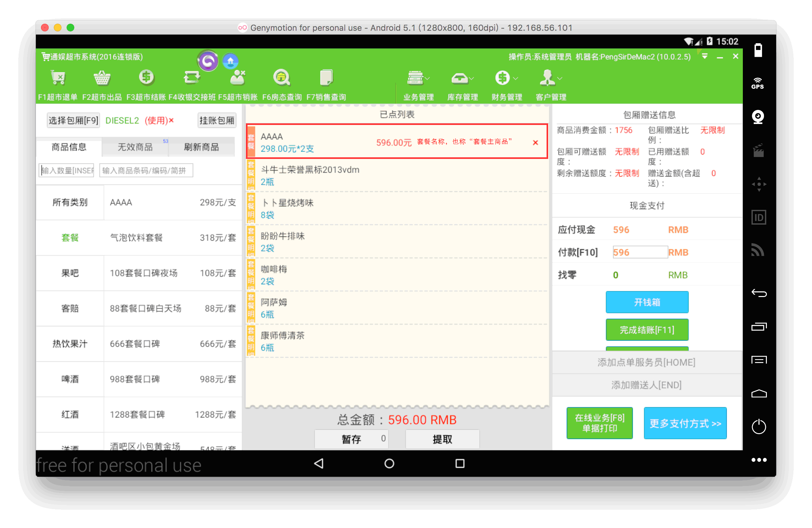Click Genymotion back arrow icon
This screenshot has width=812, height=528.
759,293
